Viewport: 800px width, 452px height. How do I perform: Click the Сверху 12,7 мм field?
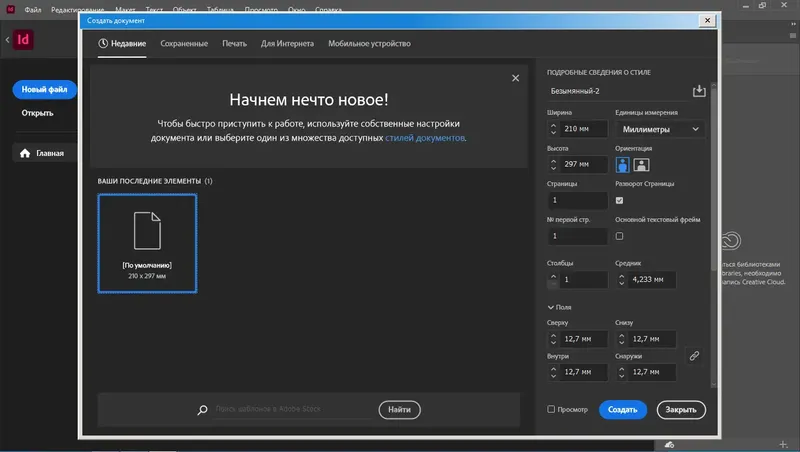coord(584,339)
